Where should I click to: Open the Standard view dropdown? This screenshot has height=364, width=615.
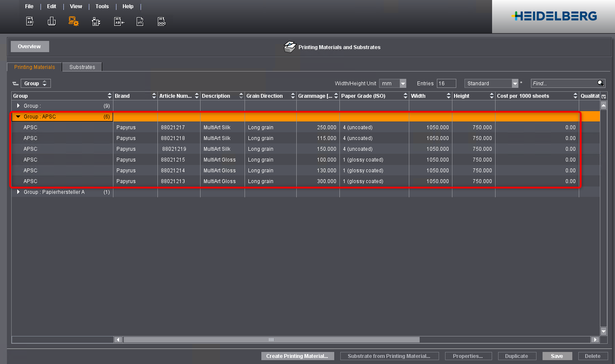491,84
